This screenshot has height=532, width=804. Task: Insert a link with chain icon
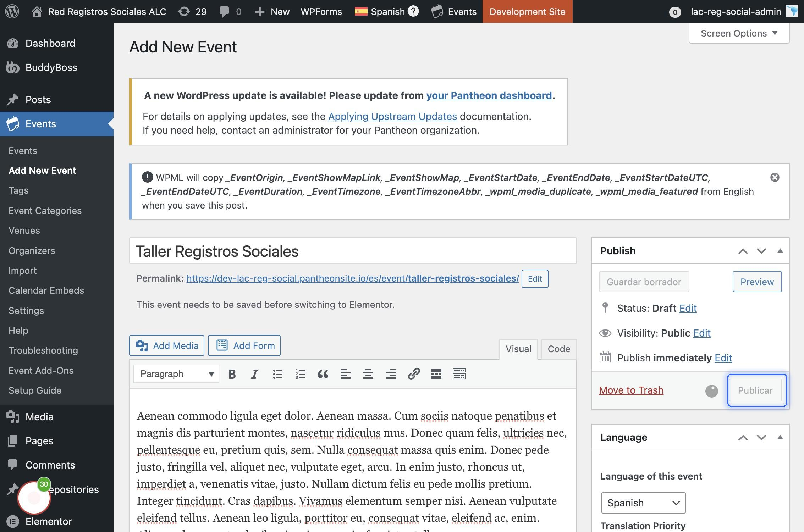(414, 374)
